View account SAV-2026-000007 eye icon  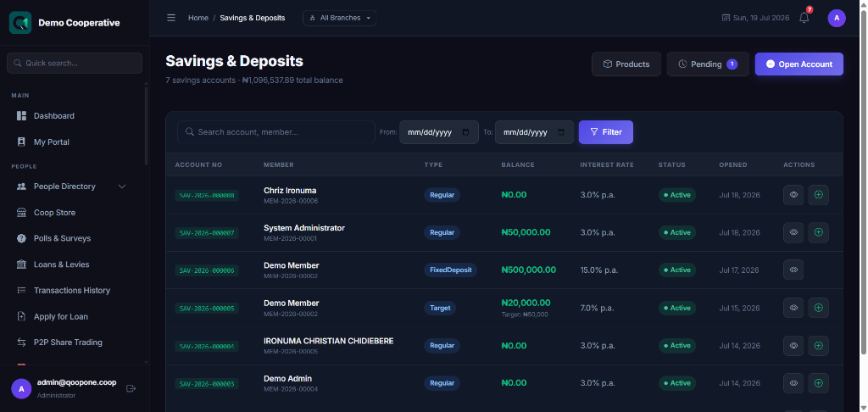[793, 232]
